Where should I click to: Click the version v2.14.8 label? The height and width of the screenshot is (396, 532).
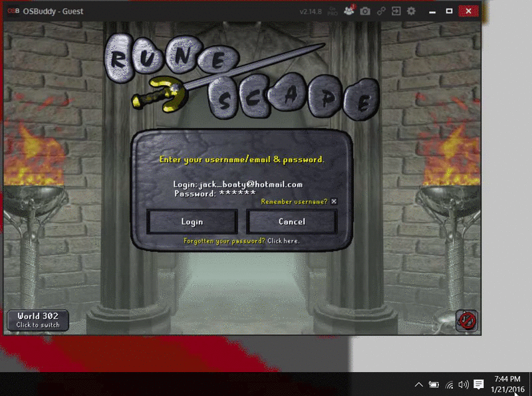311,11
